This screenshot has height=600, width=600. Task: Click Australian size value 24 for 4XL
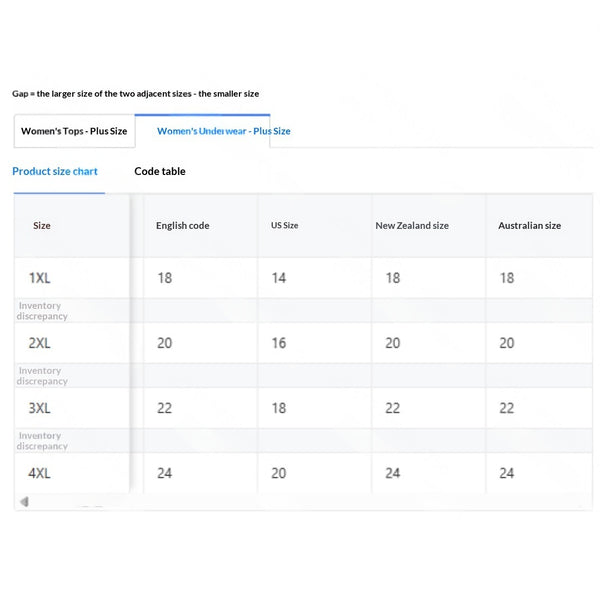(x=507, y=473)
